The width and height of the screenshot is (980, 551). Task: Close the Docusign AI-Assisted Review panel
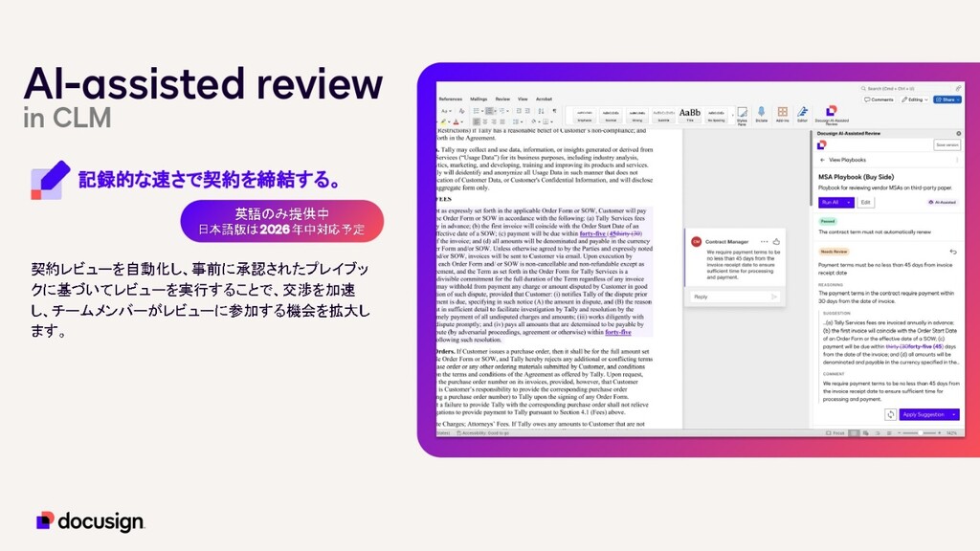pyautogui.click(x=959, y=134)
